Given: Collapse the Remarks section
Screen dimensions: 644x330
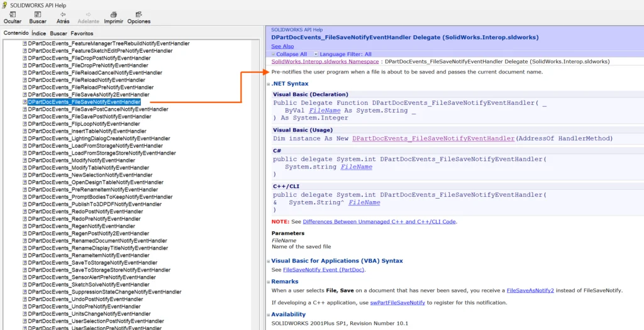Looking at the screenshot, I should [268, 282].
